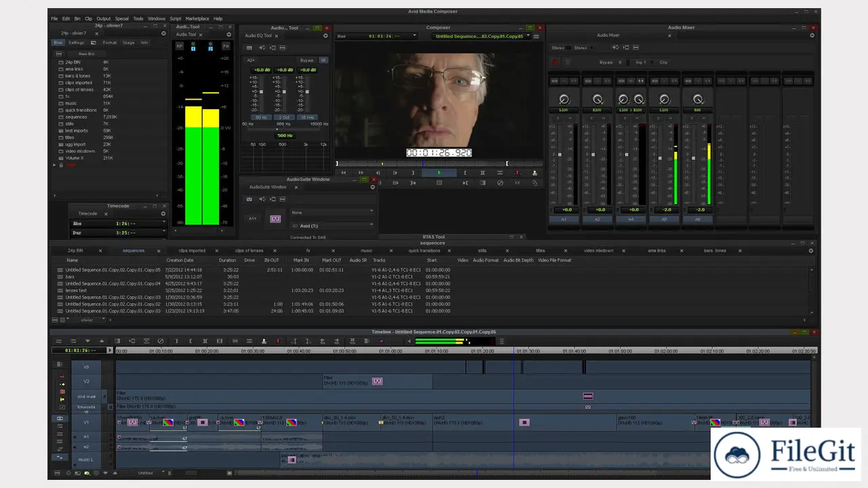The width and height of the screenshot is (868, 488).
Task: Click effect icon on the ctrl4 mask track
Action: 588,396
